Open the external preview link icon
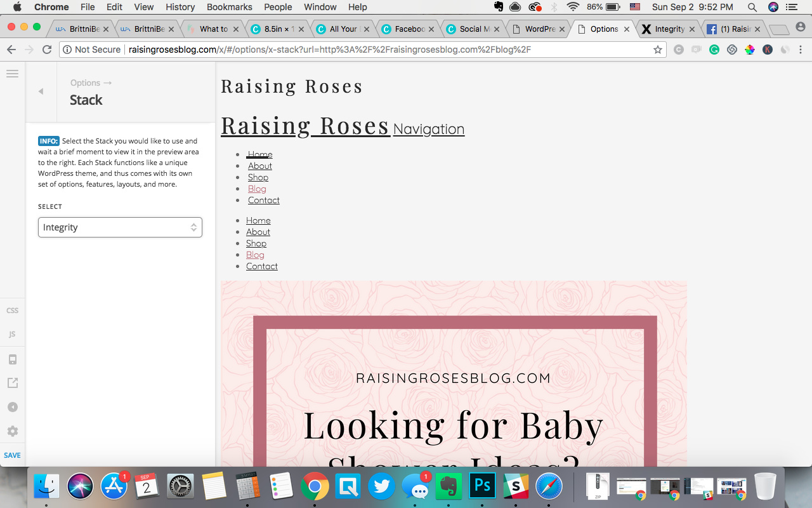The image size is (812, 508). coord(12,383)
